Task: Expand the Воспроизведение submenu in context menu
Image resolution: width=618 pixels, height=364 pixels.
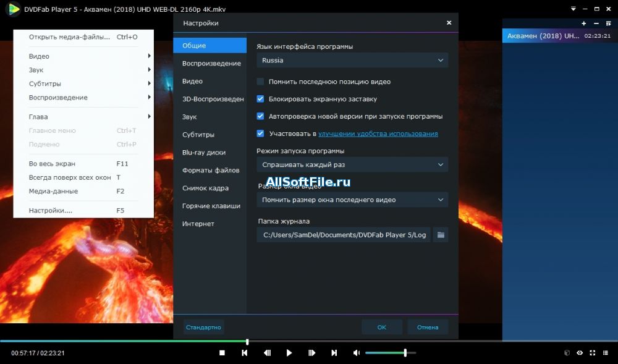Action: [83, 97]
